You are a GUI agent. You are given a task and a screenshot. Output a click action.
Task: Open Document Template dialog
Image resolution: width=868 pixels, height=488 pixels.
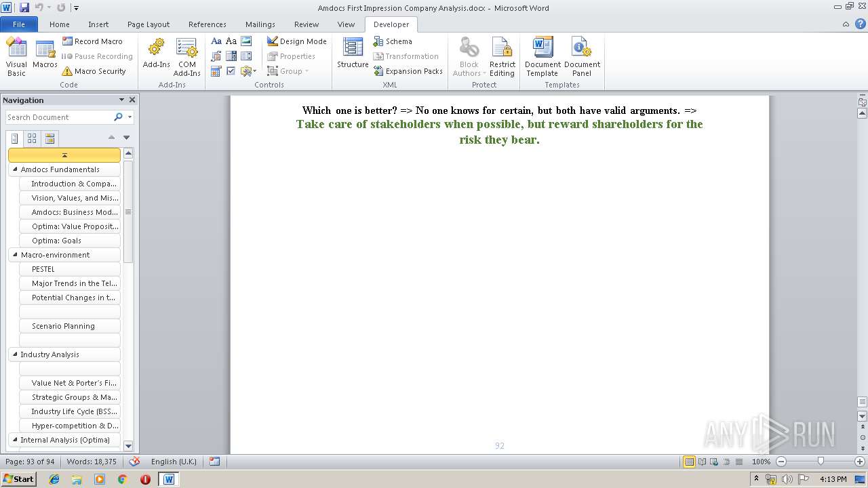tap(542, 57)
